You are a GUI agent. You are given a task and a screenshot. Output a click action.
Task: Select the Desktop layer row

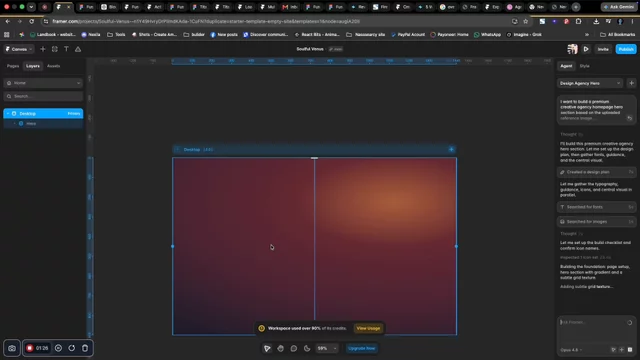point(43,113)
